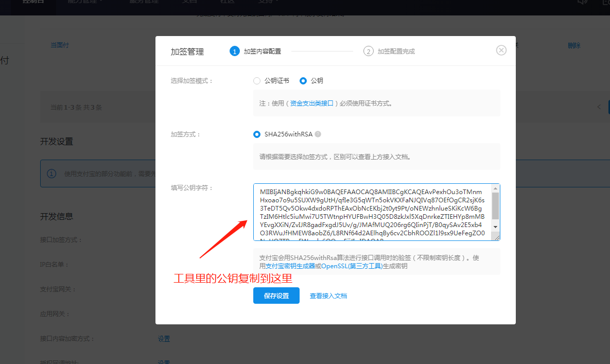The image size is (610, 364).
Task: Open the 资金支出类接口 link
Action: (x=311, y=103)
